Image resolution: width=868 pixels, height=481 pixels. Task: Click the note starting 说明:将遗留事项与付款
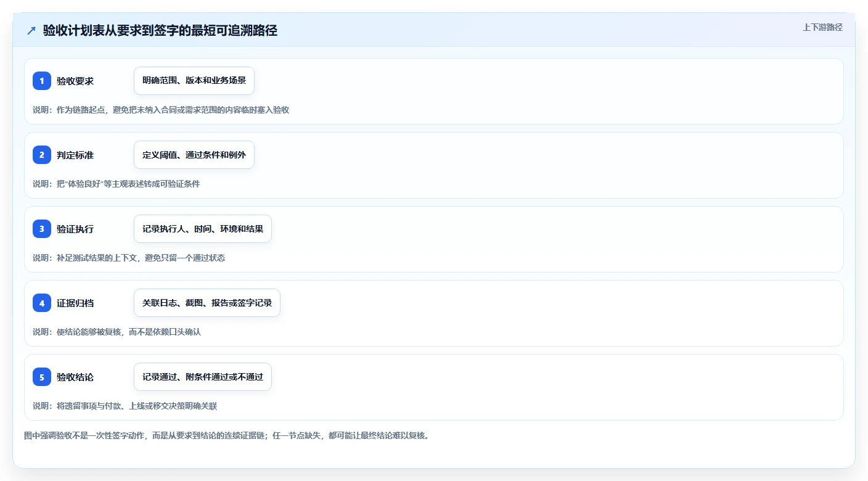125,406
